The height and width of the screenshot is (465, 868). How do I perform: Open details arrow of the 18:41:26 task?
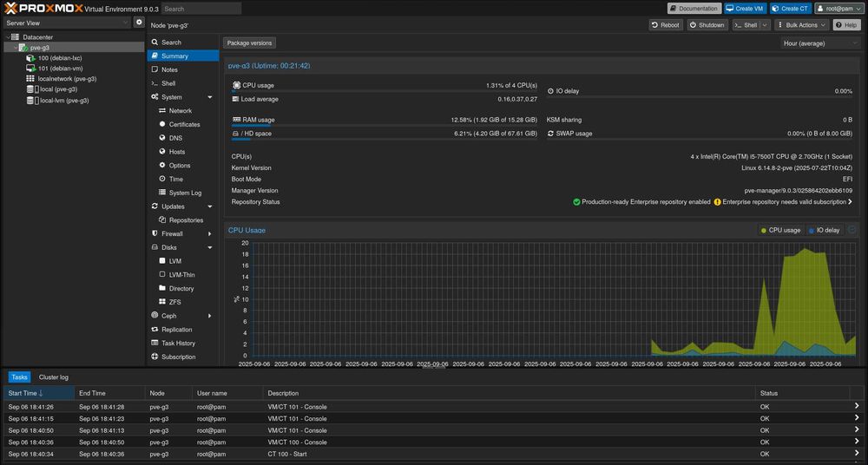click(x=857, y=406)
